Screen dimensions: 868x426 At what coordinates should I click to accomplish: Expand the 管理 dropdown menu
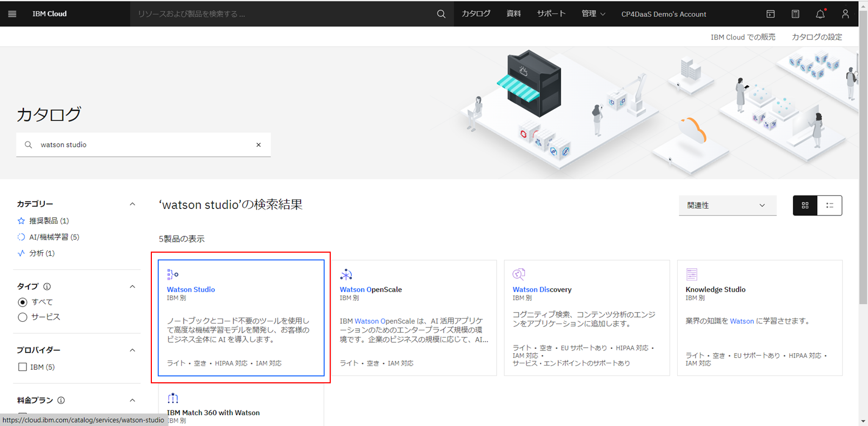click(593, 14)
